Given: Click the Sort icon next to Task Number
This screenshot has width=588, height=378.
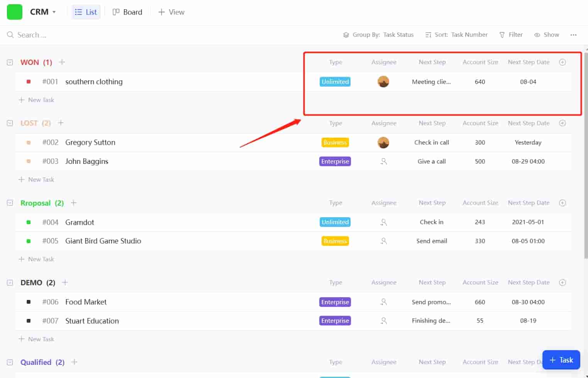Looking at the screenshot, I should 429,35.
